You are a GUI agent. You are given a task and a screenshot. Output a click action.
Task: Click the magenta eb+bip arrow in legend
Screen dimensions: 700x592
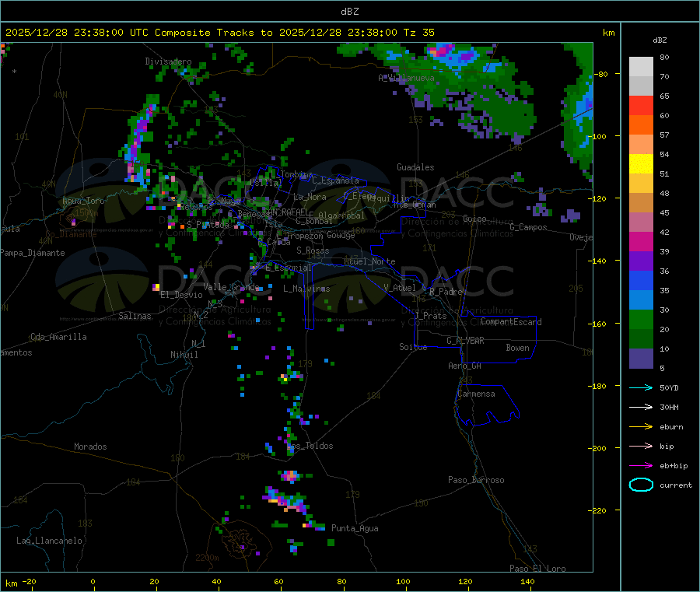pyautogui.click(x=641, y=465)
